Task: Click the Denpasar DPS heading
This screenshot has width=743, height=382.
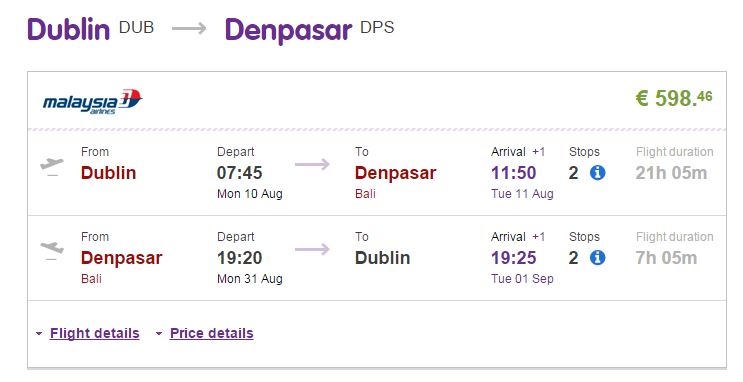Action: coord(309,30)
